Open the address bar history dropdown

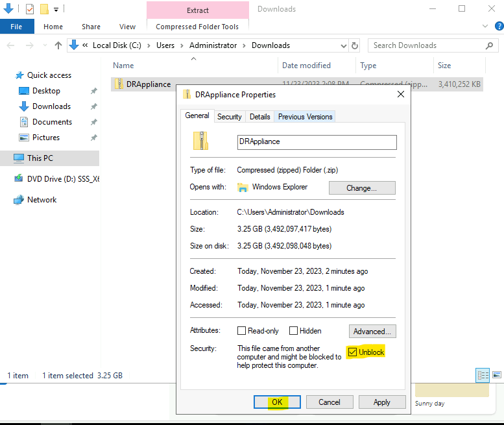coord(344,46)
